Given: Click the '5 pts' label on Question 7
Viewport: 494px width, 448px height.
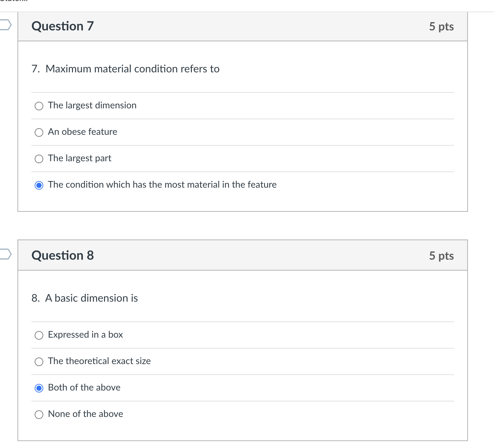Looking at the screenshot, I should (x=441, y=26).
